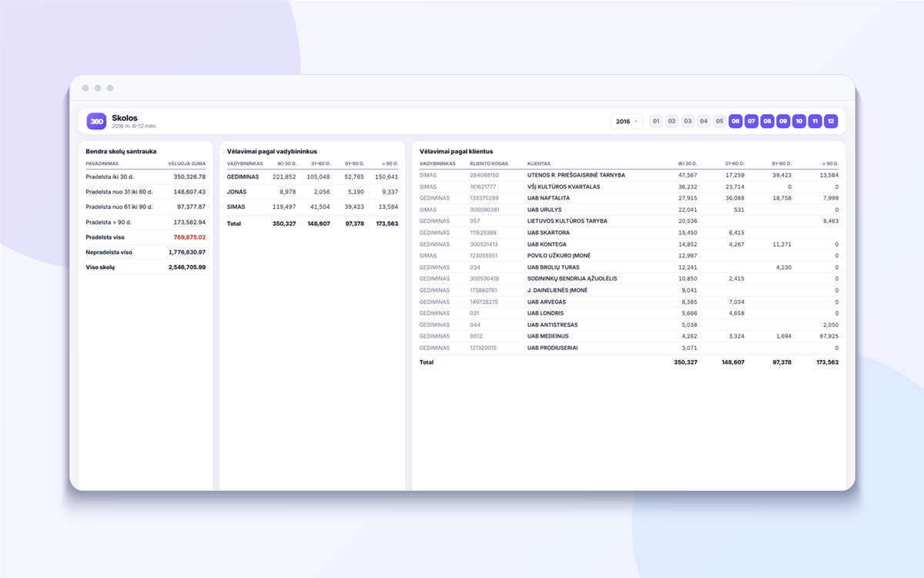This screenshot has height=578, width=924.
Task: Toggle month 04 filter
Action: click(704, 121)
